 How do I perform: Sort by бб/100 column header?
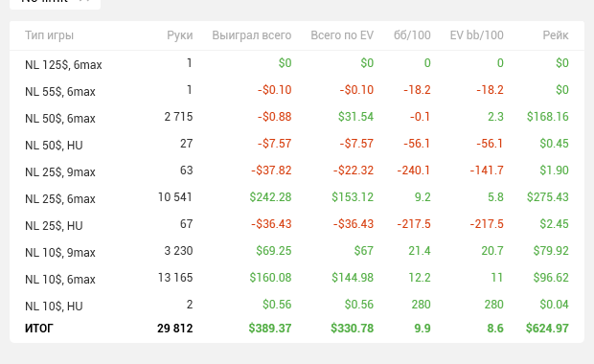[x=412, y=35]
